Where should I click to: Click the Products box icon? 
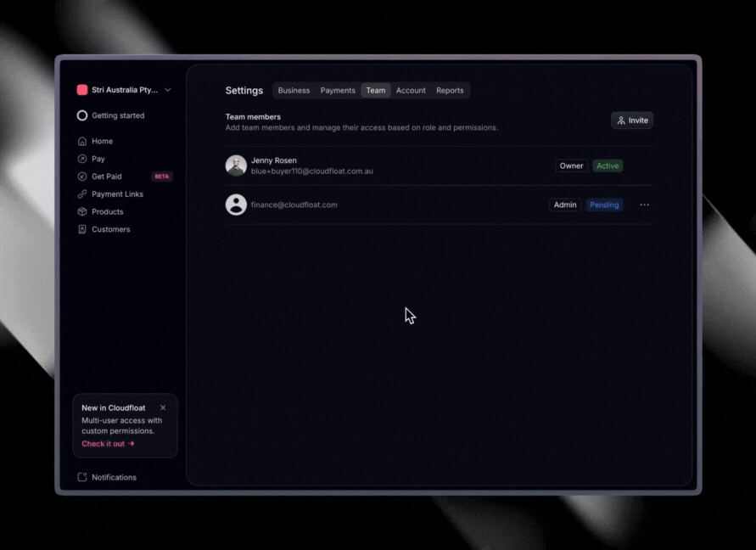click(x=82, y=212)
